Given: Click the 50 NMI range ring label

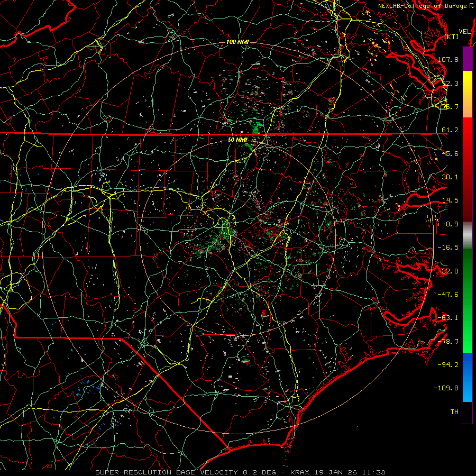Looking at the screenshot, I should click(x=237, y=140).
